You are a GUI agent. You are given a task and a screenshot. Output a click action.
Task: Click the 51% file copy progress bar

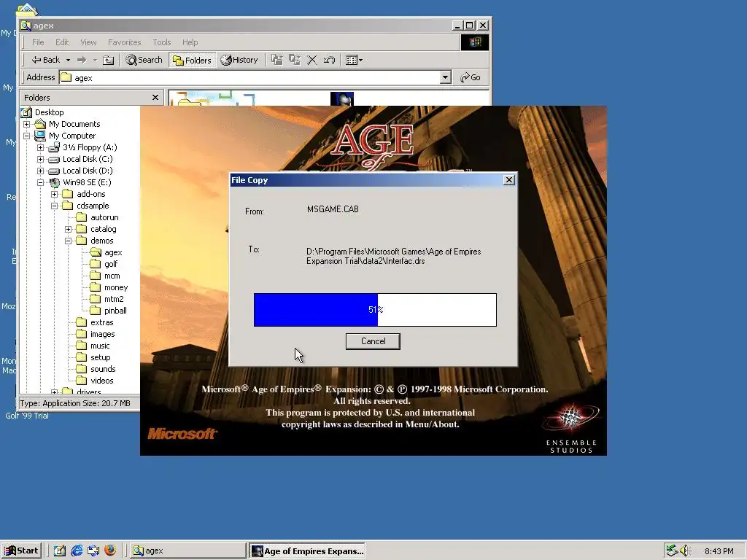coord(375,310)
